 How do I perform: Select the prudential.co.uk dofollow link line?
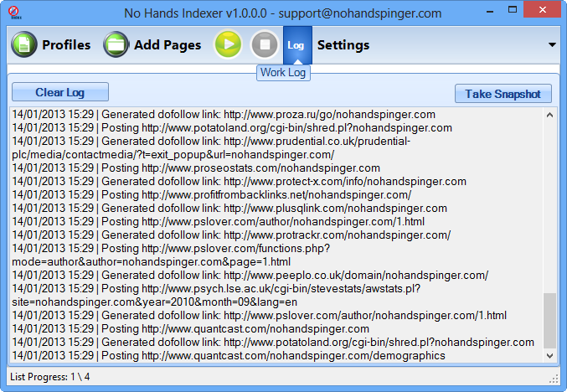click(211, 147)
